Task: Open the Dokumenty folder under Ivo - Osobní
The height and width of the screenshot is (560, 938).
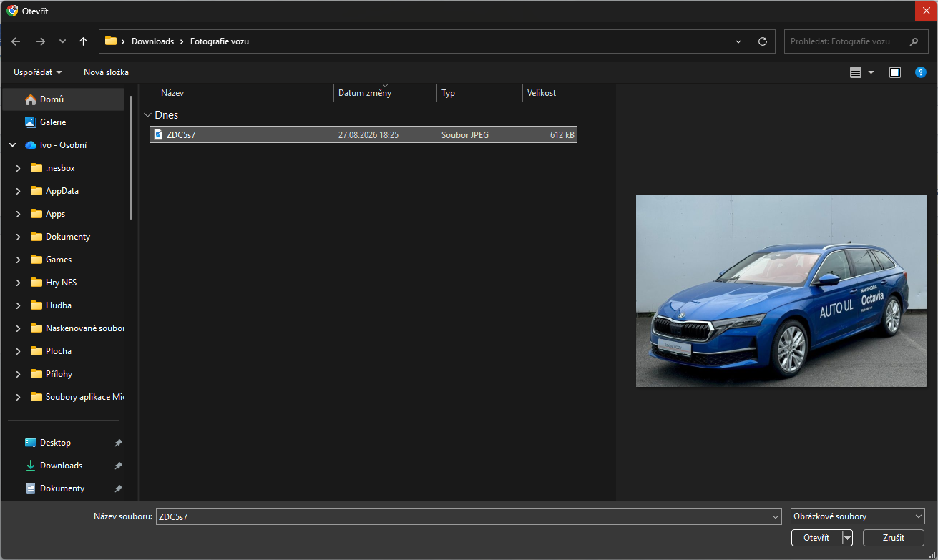Action: pos(68,237)
